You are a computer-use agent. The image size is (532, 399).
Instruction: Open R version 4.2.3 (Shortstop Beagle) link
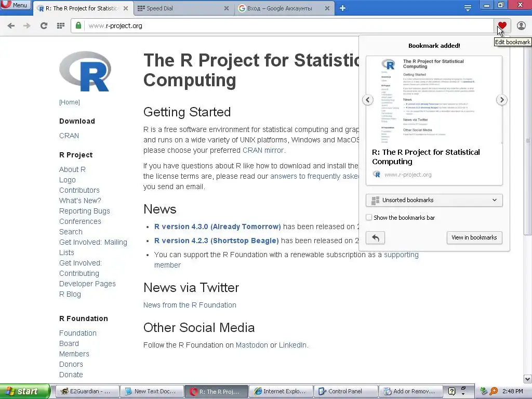tap(217, 241)
